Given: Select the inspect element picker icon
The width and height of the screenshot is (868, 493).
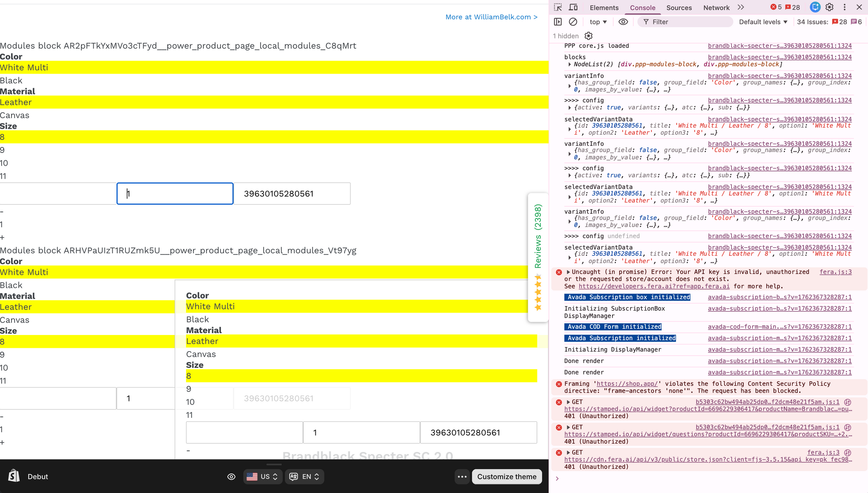Looking at the screenshot, I should [x=558, y=7].
